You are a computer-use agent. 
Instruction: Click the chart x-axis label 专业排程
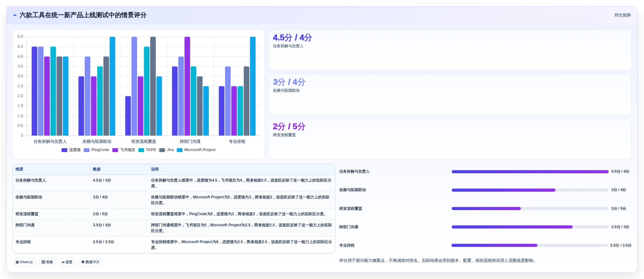(x=237, y=142)
